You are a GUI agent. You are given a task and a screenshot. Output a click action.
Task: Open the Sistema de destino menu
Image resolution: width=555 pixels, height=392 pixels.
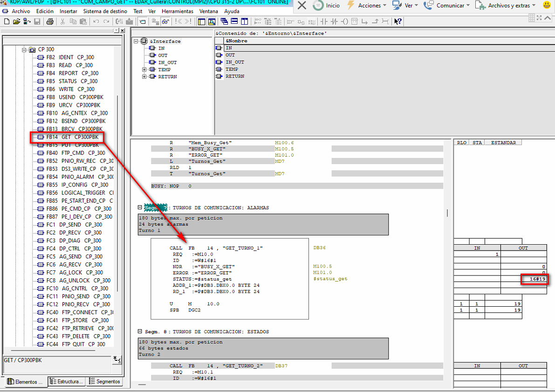(105, 11)
